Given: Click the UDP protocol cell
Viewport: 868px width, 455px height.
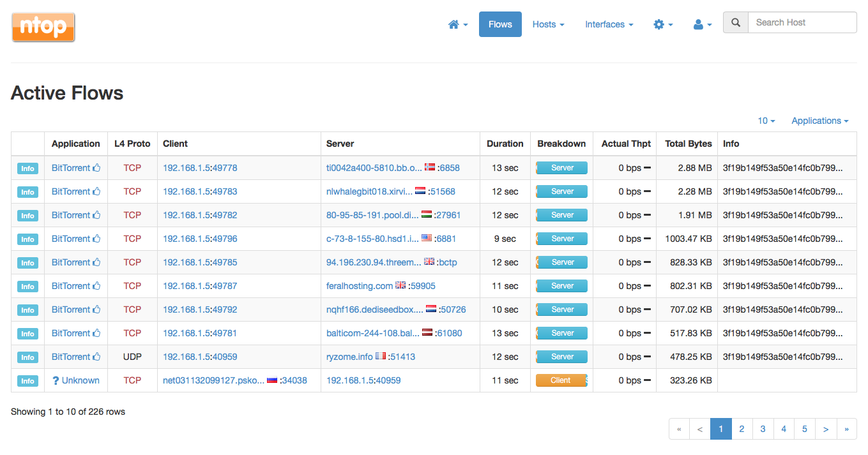Looking at the screenshot, I should (132, 357).
